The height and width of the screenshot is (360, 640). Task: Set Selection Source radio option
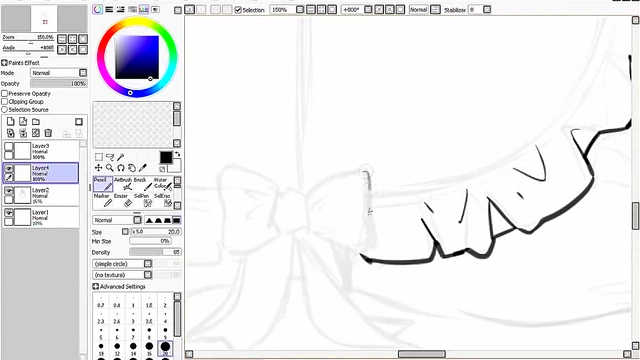coord(5,110)
